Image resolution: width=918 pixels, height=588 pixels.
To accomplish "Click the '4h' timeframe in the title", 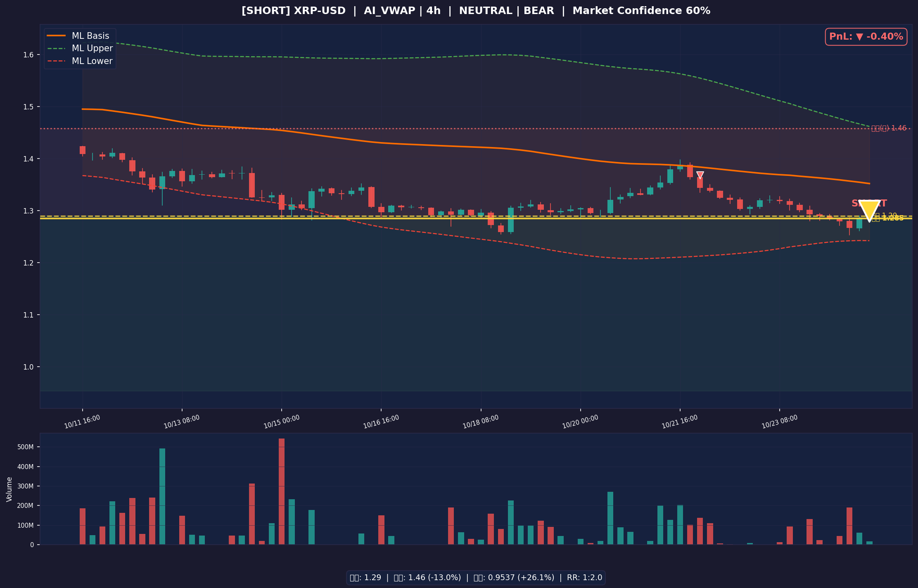I will click(x=434, y=11).
